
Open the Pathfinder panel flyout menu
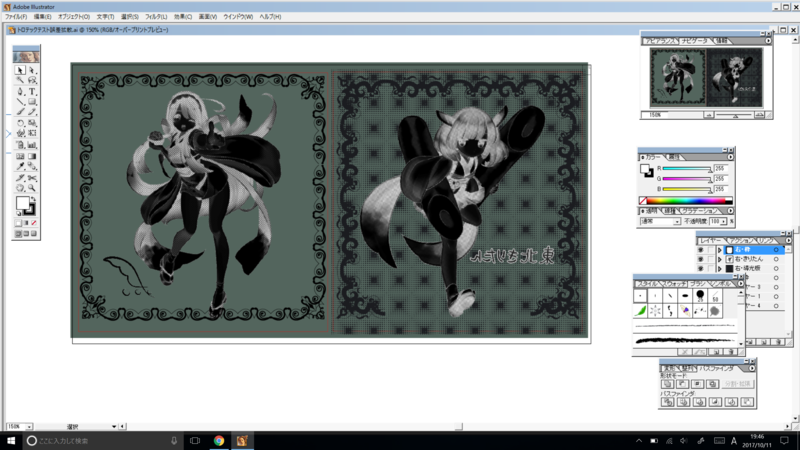(752, 368)
